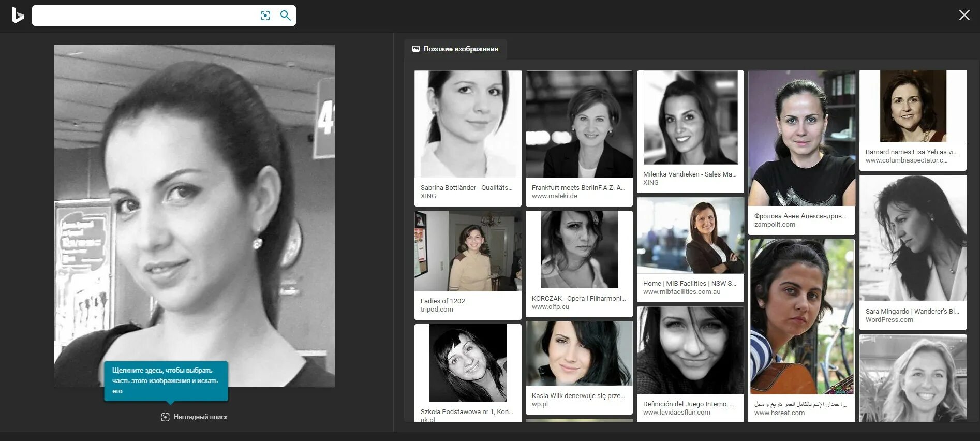Click www.maleki.de source link

coord(554,196)
